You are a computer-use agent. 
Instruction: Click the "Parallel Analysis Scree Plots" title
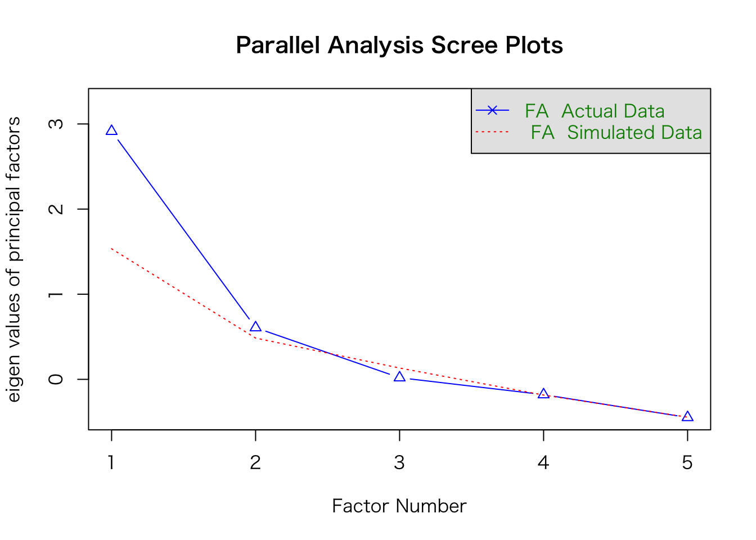click(399, 46)
